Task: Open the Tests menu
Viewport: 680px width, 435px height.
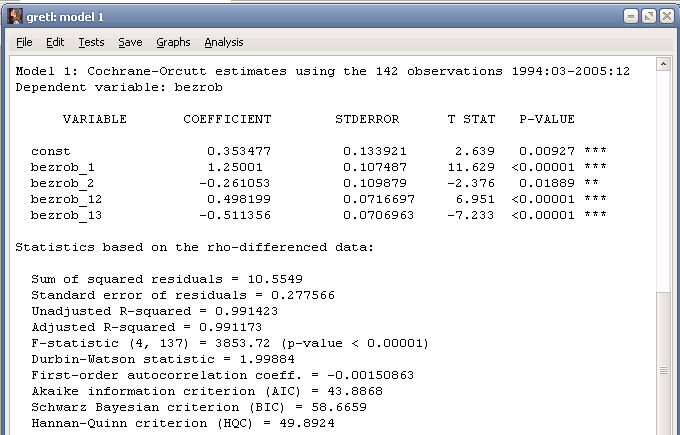Action: point(91,43)
